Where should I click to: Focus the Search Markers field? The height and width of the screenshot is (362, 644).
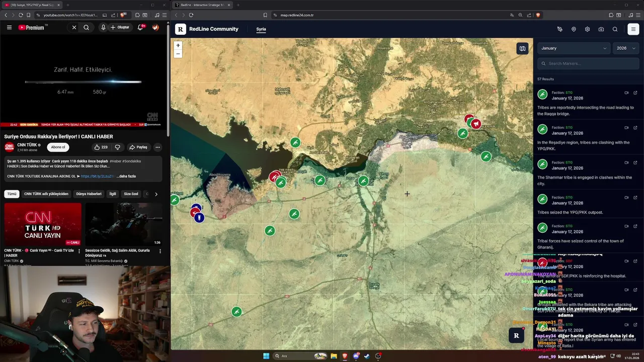[x=588, y=63]
